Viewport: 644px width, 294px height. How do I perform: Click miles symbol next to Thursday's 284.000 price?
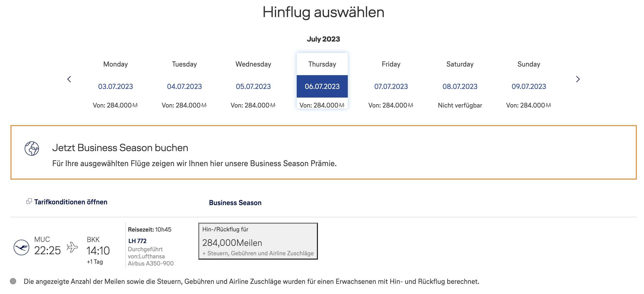342,105
